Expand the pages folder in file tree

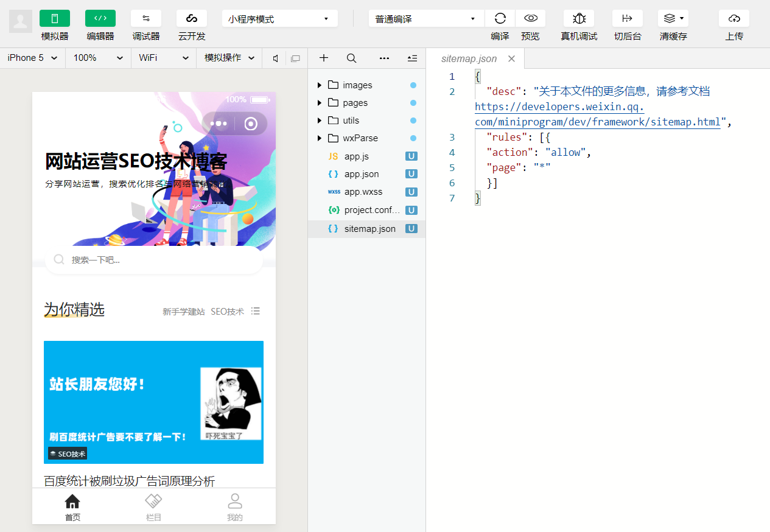click(x=320, y=102)
